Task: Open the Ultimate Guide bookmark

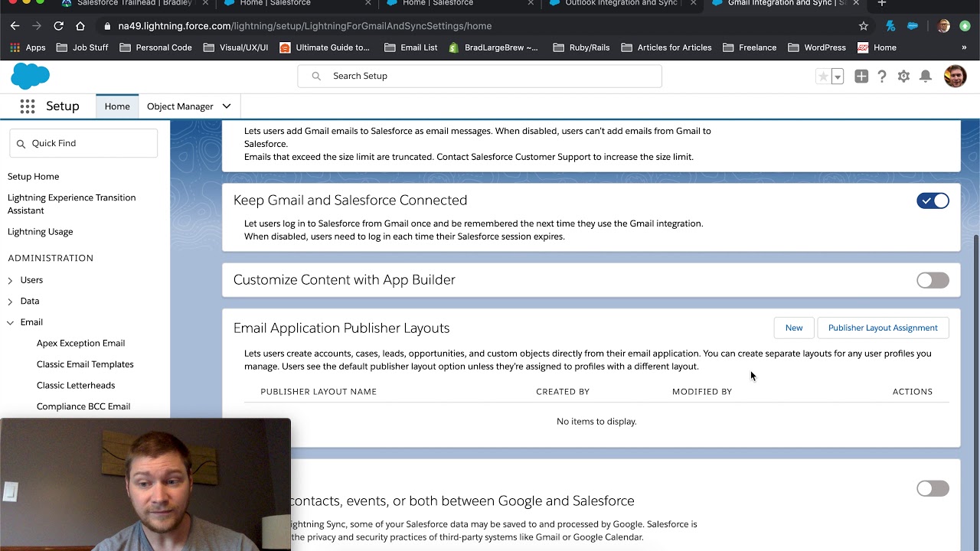Action: tap(325, 47)
